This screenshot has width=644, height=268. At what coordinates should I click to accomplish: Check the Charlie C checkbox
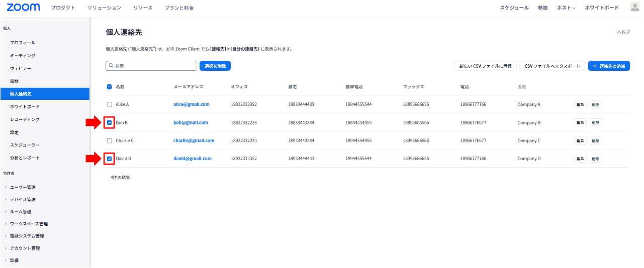click(109, 141)
